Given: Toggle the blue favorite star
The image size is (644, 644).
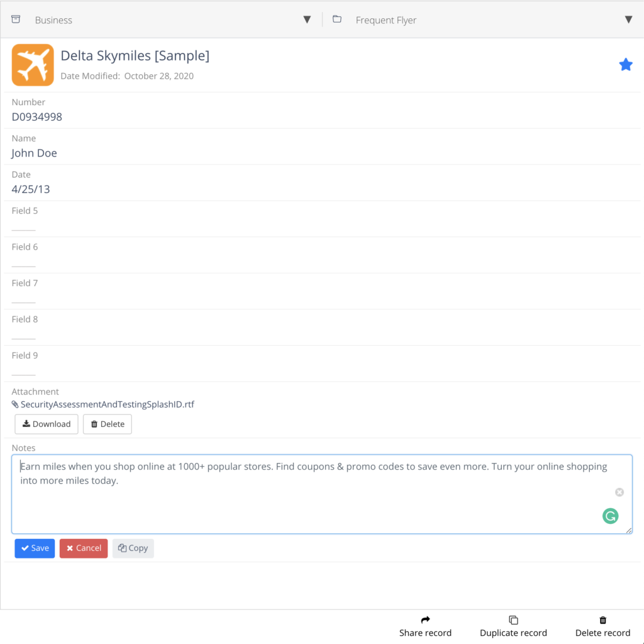Looking at the screenshot, I should coord(625,65).
